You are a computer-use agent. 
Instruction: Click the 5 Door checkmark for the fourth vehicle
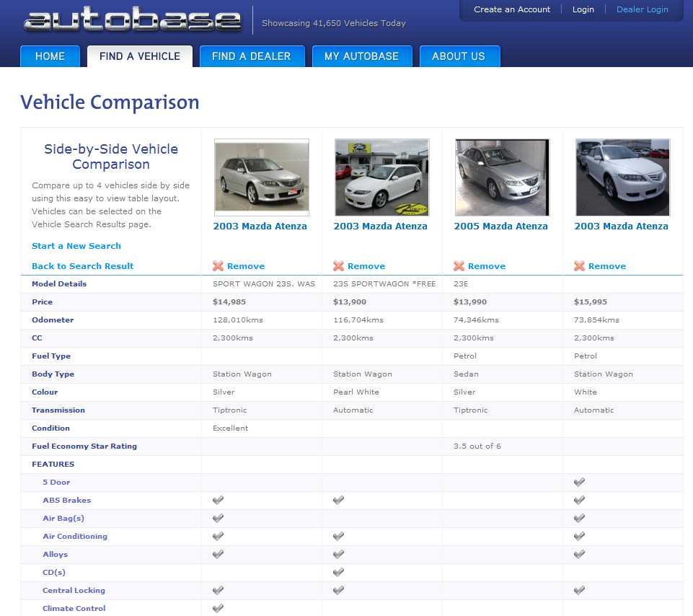(x=579, y=482)
